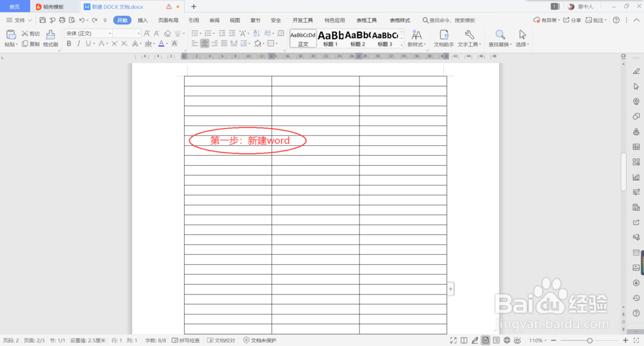Decrease font size with the A- icon
Image resolution: width=644 pixels, height=346 pixels.
point(156,33)
